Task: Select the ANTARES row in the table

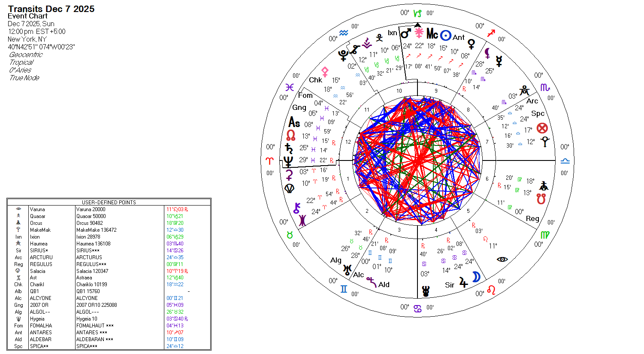Action: (x=109, y=333)
